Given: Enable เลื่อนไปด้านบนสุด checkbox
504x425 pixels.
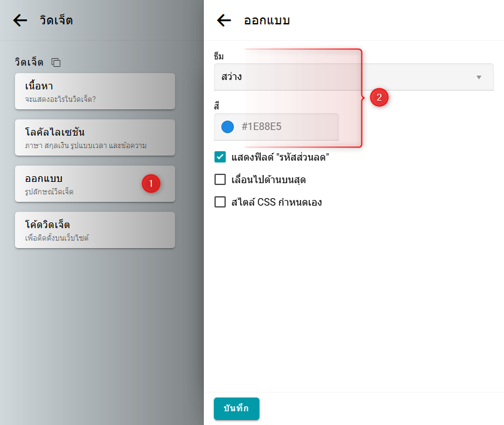Looking at the screenshot, I should click(220, 180).
